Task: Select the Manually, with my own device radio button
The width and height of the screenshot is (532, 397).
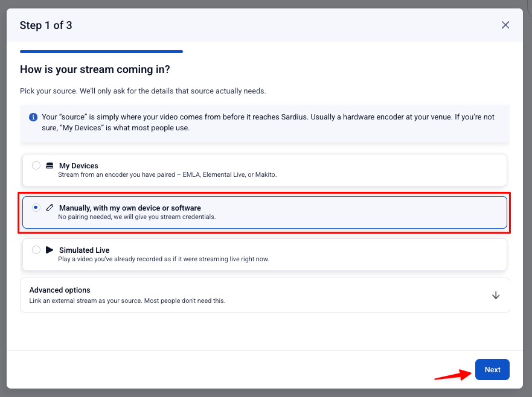Action: [36, 208]
